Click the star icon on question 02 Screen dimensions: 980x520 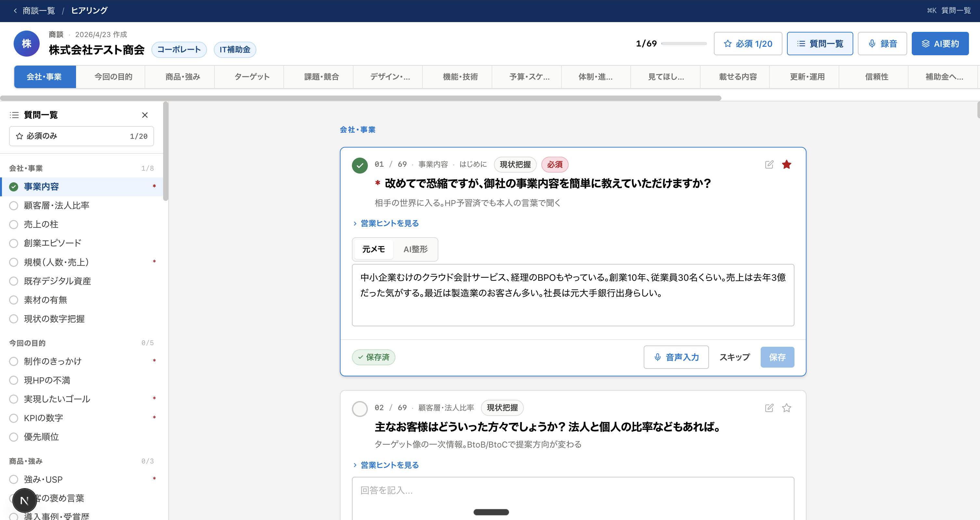pos(786,408)
